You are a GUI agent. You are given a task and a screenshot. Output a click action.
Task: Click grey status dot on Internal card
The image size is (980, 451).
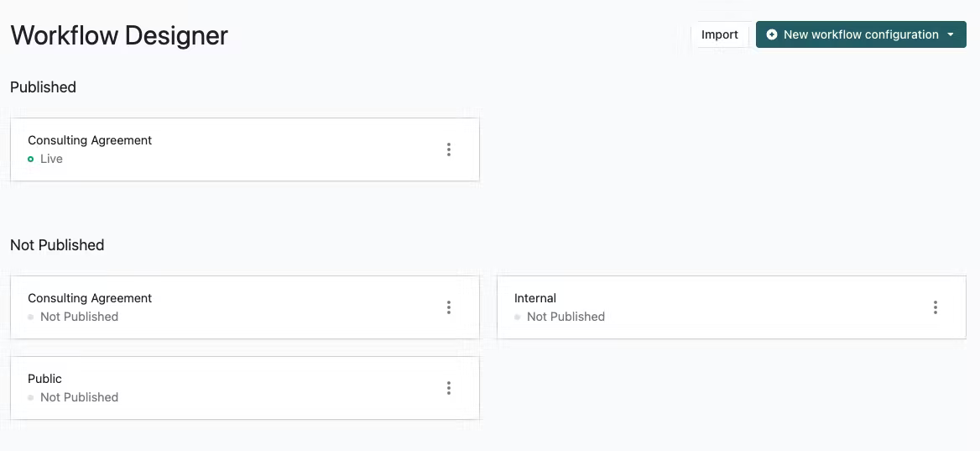click(x=517, y=317)
